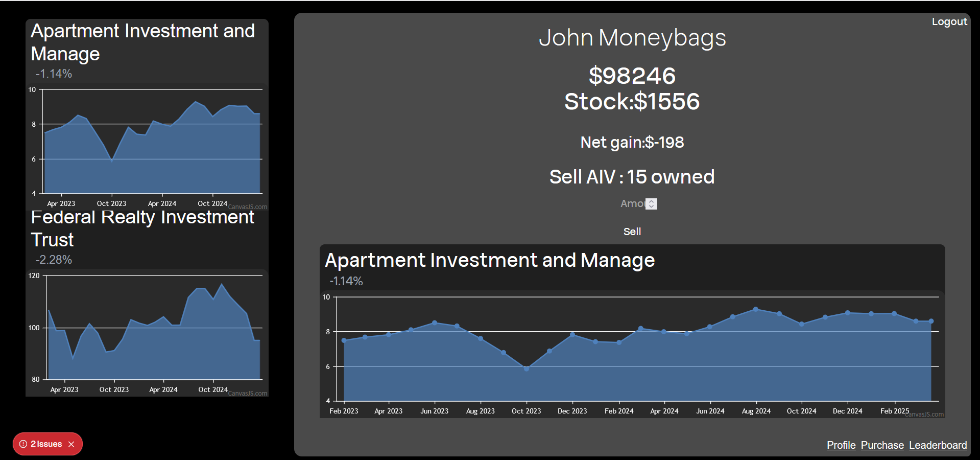Open the Profile link
Image resolution: width=980 pixels, height=460 pixels.
841,445
